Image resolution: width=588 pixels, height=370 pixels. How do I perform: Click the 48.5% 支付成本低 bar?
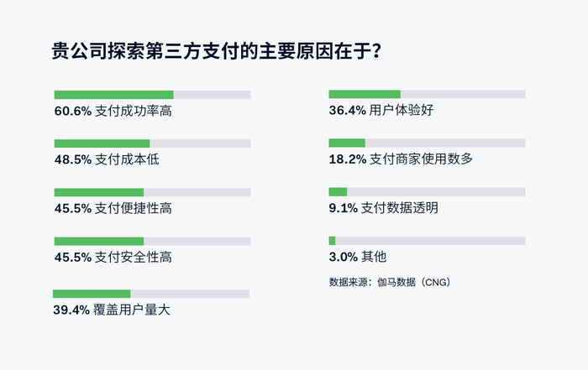[152, 143]
